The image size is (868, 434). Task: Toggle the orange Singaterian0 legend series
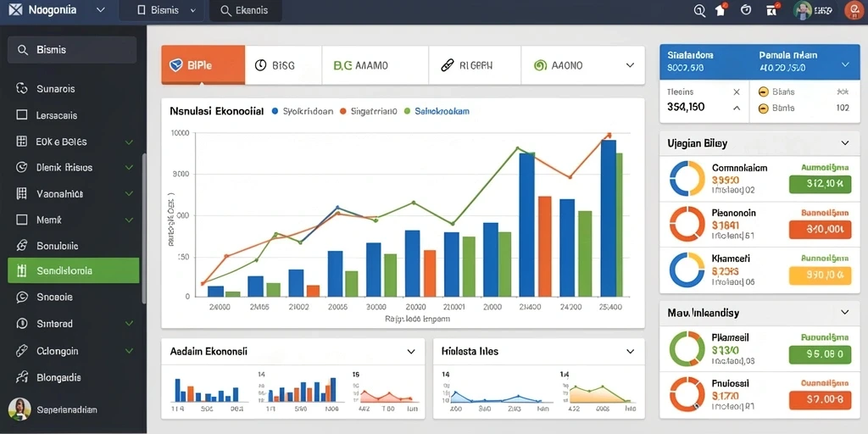coord(369,111)
